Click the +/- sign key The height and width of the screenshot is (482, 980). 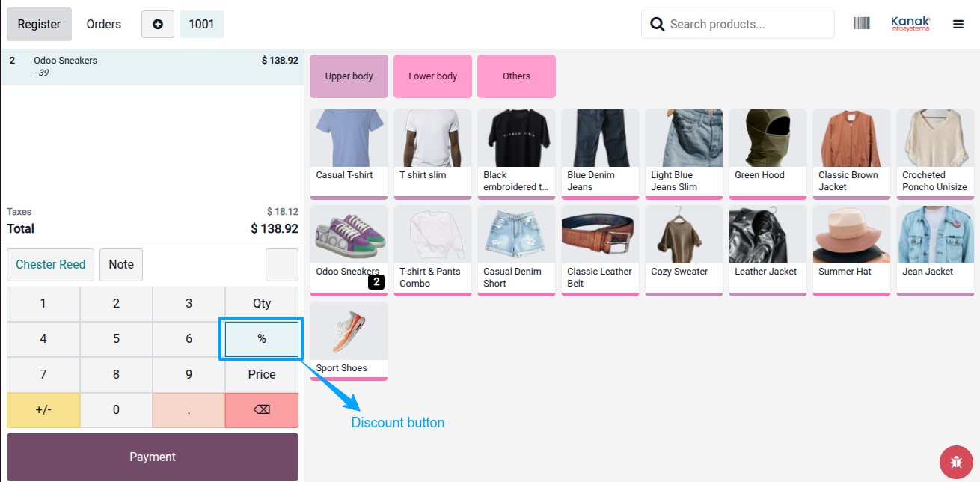tap(43, 410)
